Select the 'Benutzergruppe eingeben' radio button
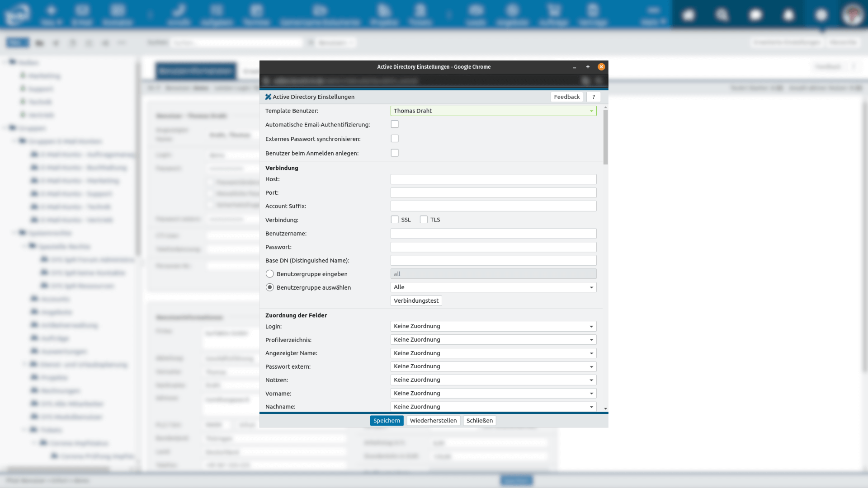 (270, 273)
